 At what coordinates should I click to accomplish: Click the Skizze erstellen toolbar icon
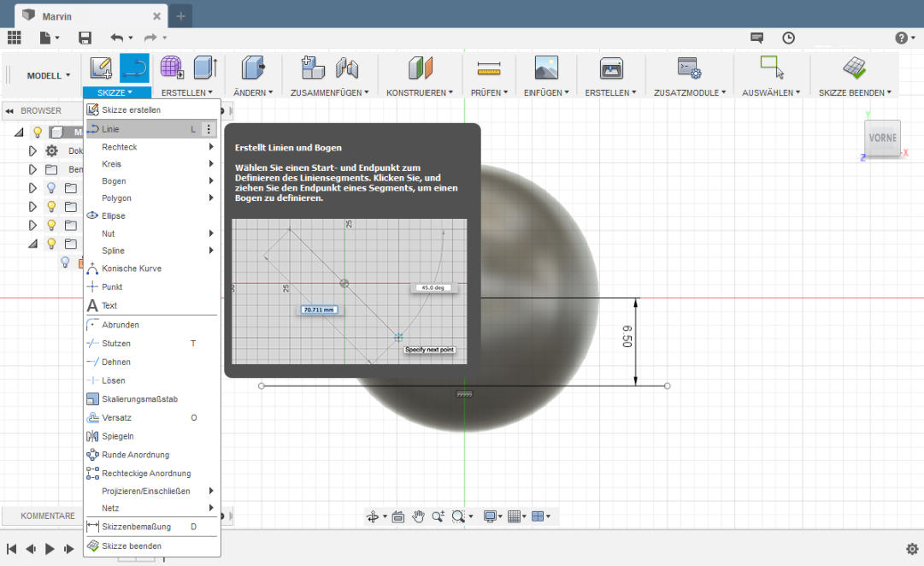tap(101, 68)
